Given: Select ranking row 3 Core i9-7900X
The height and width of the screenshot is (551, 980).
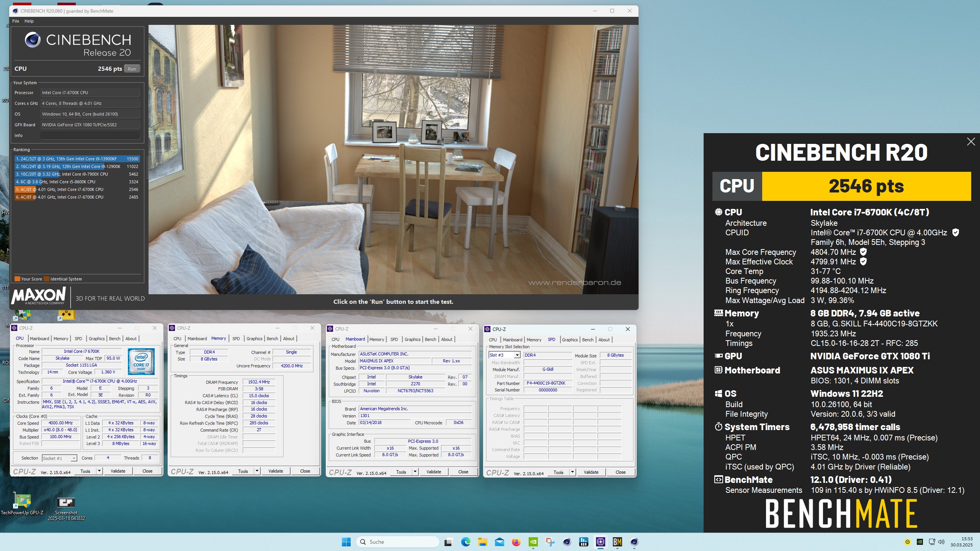Looking at the screenshot, I should click(x=77, y=174).
